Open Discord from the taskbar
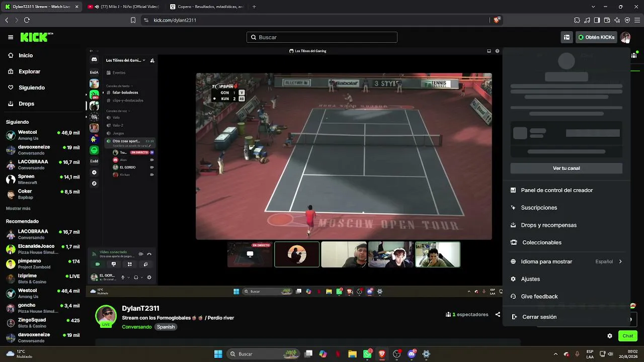The height and width of the screenshot is (362, 644). [x=412, y=354]
